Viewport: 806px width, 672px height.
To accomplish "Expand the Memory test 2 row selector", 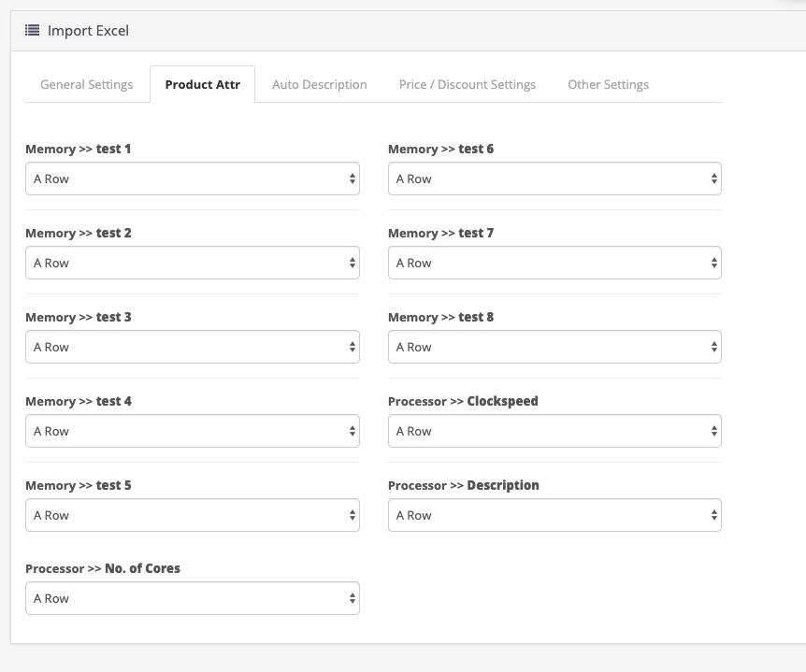I will coord(192,263).
